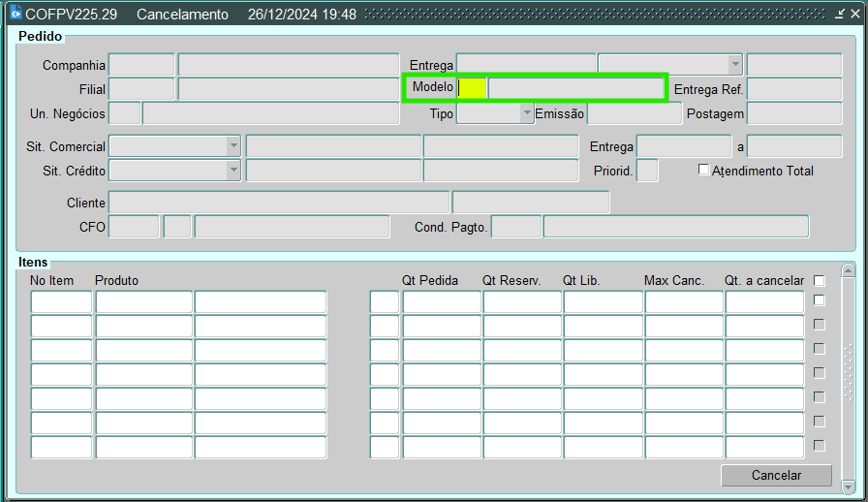
Task: Open the Tipo dropdown
Action: [x=527, y=113]
